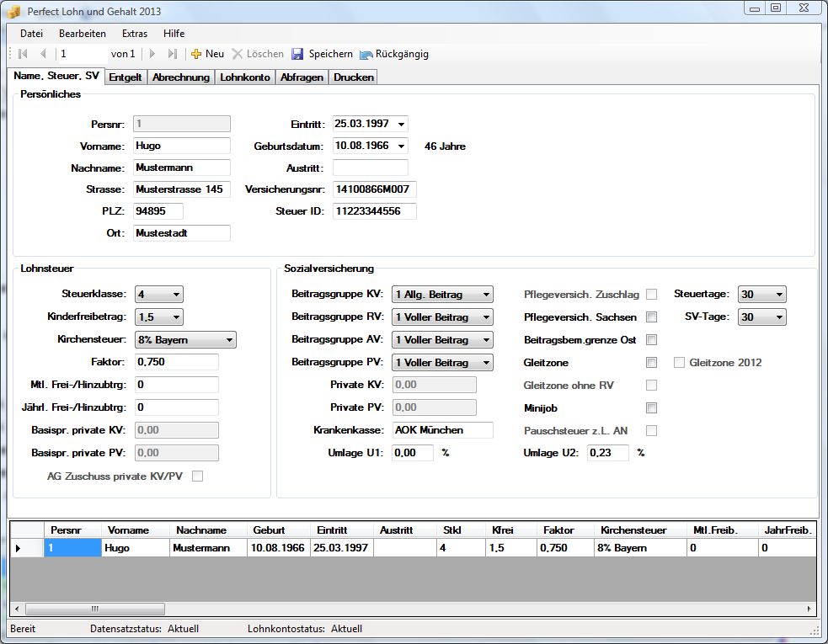Switch to the Entgelt tab
This screenshot has height=644, width=828.
pos(126,77)
